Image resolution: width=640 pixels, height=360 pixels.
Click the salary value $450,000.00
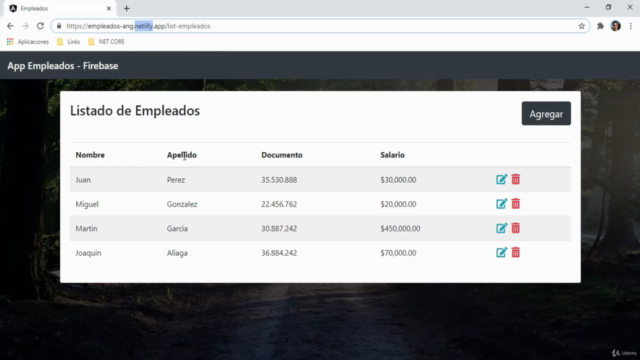click(x=400, y=229)
